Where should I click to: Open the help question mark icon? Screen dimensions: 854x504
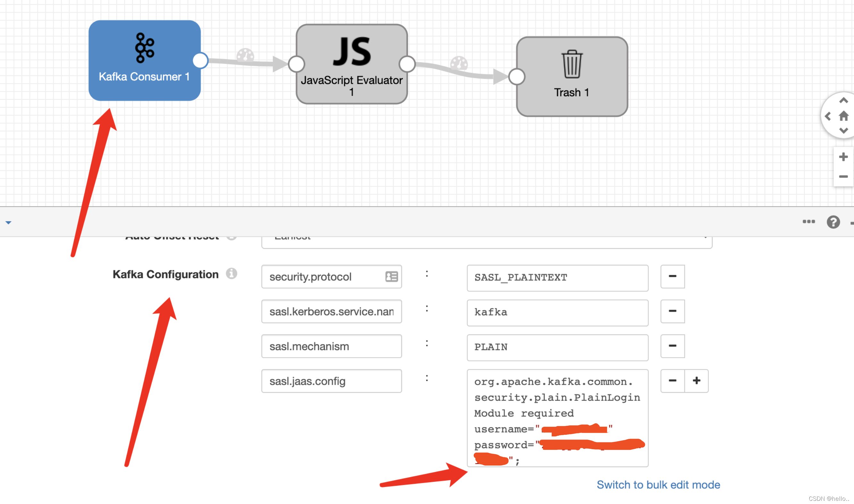coord(833,222)
